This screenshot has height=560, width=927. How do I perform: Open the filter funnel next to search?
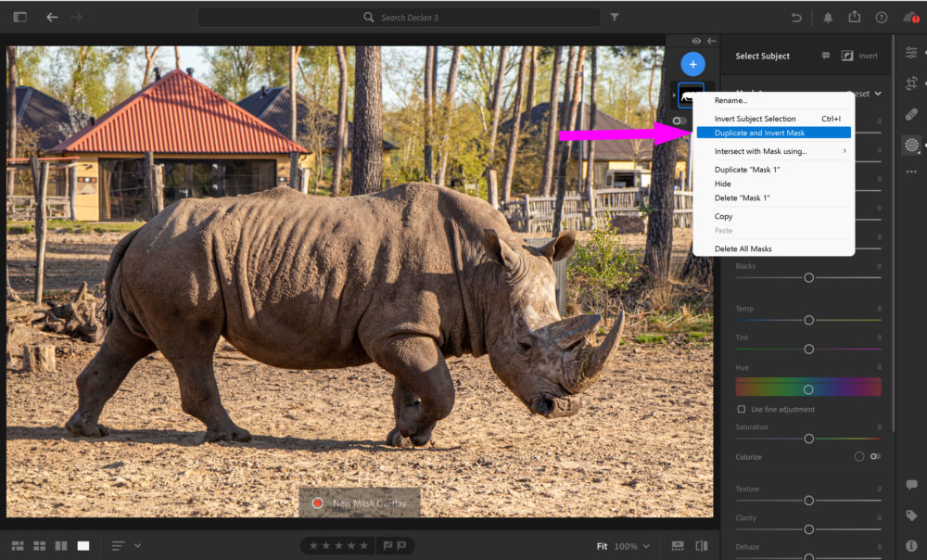(615, 17)
